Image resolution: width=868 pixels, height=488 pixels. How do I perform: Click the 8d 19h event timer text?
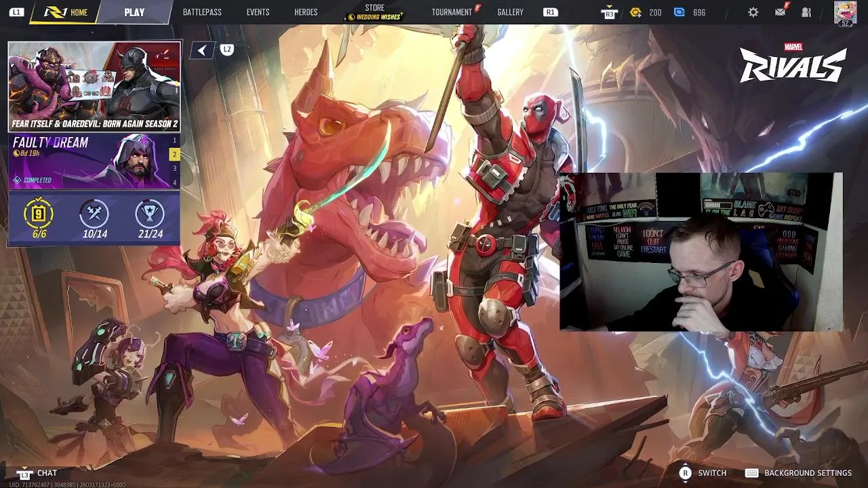tap(30, 154)
